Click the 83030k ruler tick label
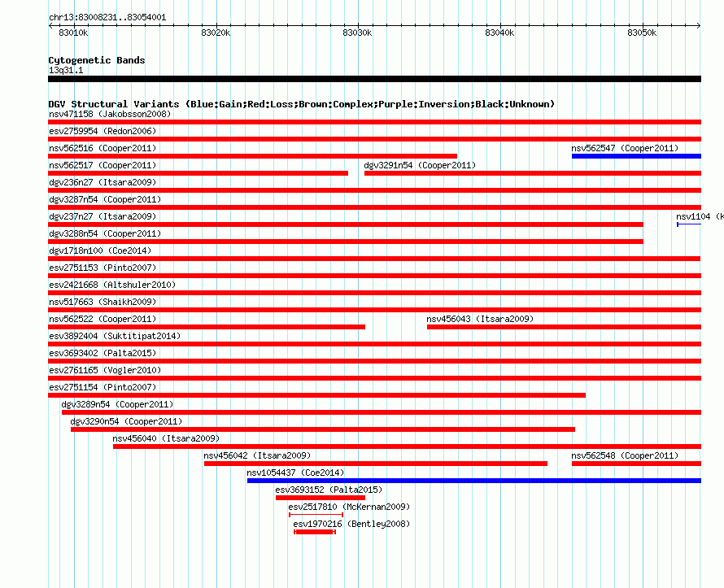Viewport: 724px width, 588px height. (x=357, y=33)
